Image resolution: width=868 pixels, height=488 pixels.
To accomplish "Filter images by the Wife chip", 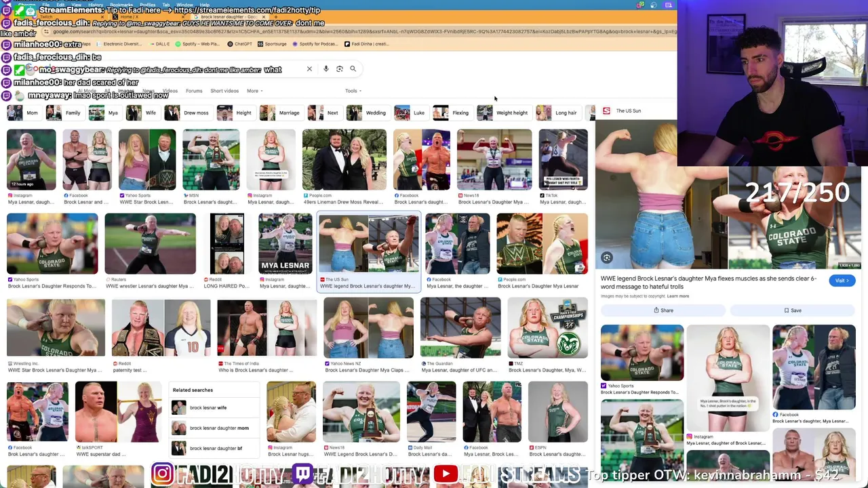I will pyautogui.click(x=142, y=113).
